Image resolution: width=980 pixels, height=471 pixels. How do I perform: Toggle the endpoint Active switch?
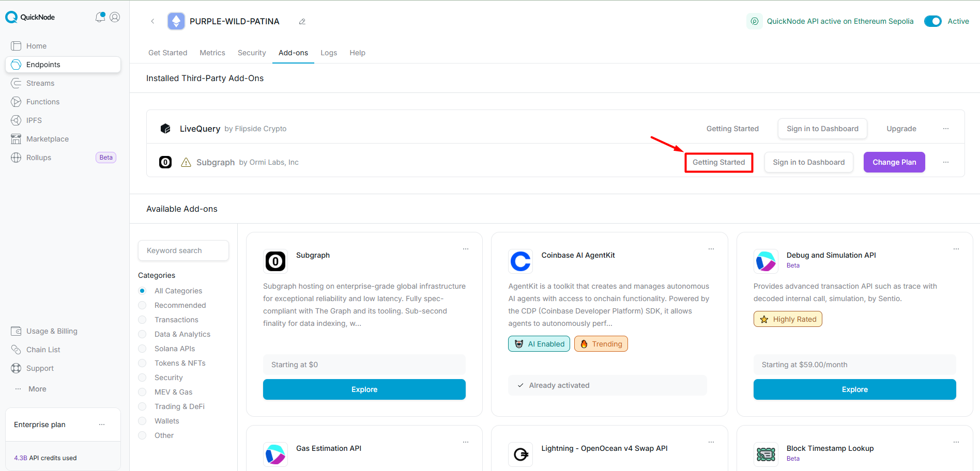pyautogui.click(x=932, y=21)
